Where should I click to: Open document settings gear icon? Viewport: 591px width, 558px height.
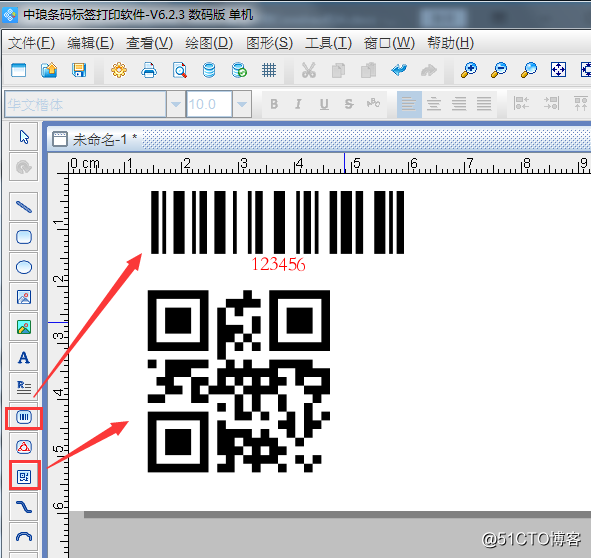119,70
